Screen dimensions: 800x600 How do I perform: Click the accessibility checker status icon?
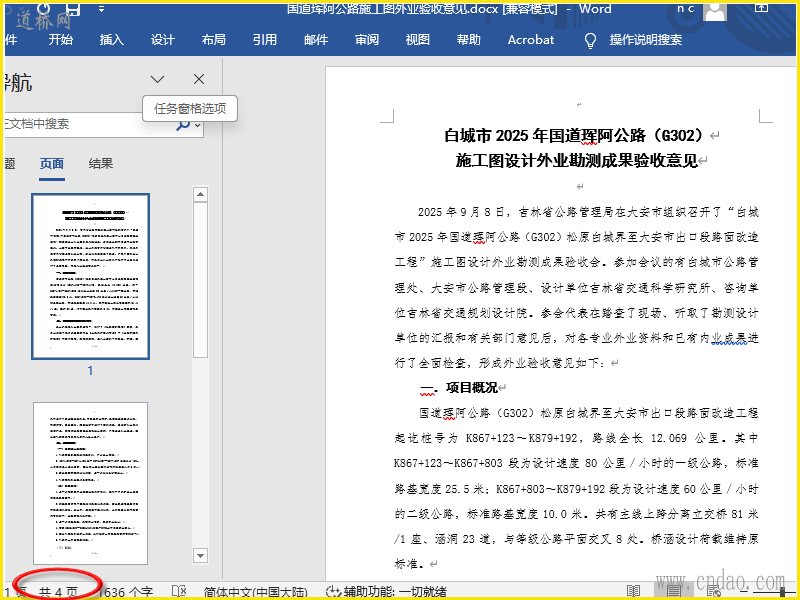point(333,592)
